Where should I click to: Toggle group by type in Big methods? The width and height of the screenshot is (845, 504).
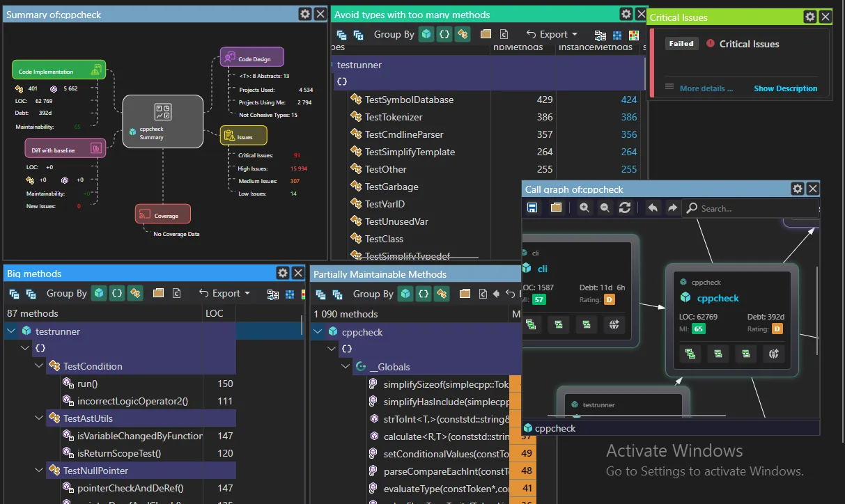135,294
